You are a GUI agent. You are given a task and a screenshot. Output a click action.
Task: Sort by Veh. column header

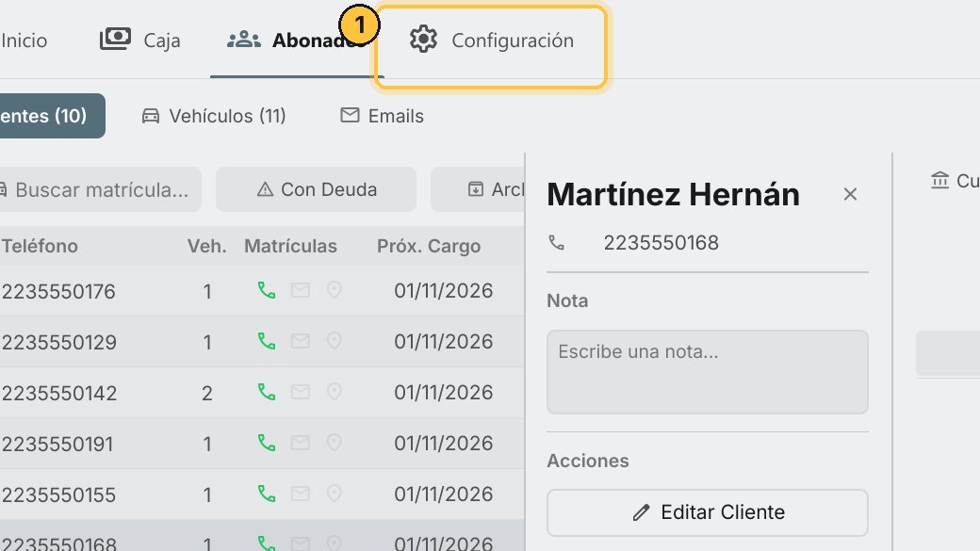[207, 246]
